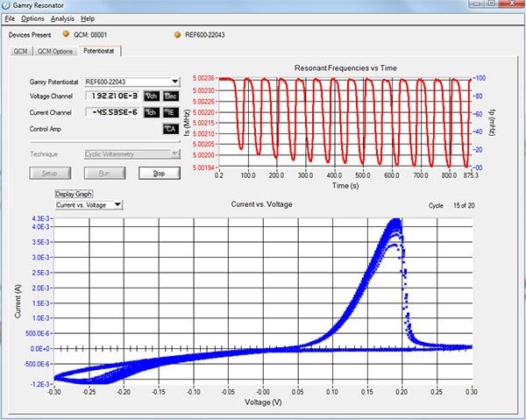Screen dimensions: 526x420
Task: Select the Potentiostat tab
Action: point(99,51)
